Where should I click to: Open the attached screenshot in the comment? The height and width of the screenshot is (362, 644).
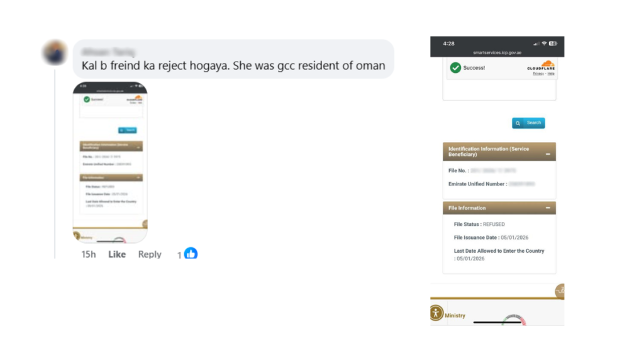coord(109,162)
